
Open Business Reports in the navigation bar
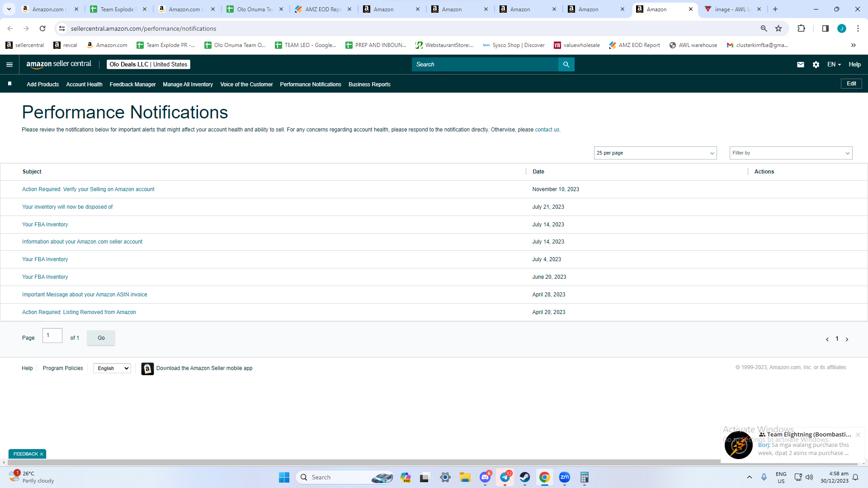[x=369, y=84]
